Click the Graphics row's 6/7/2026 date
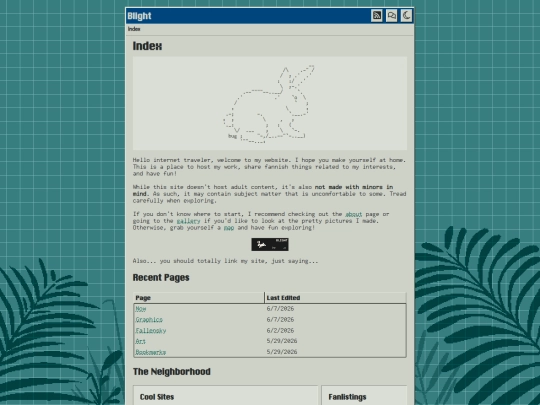 pyautogui.click(x=280, y=320)
